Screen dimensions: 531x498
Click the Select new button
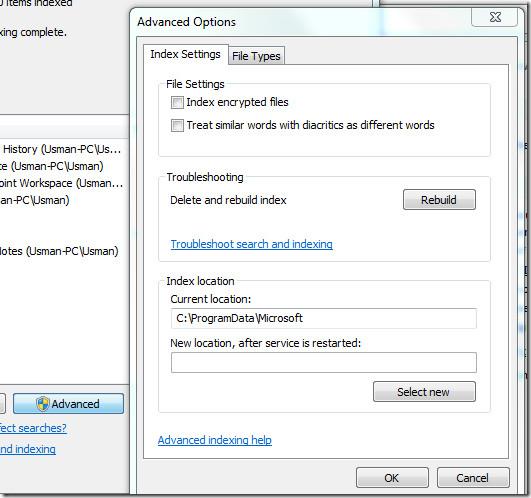tap(424, 392)
